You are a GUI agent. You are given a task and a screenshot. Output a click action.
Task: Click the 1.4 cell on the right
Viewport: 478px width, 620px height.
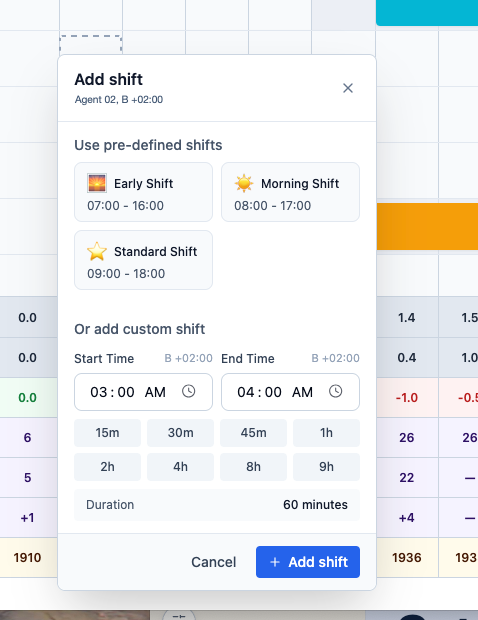(x=407, y=318)
